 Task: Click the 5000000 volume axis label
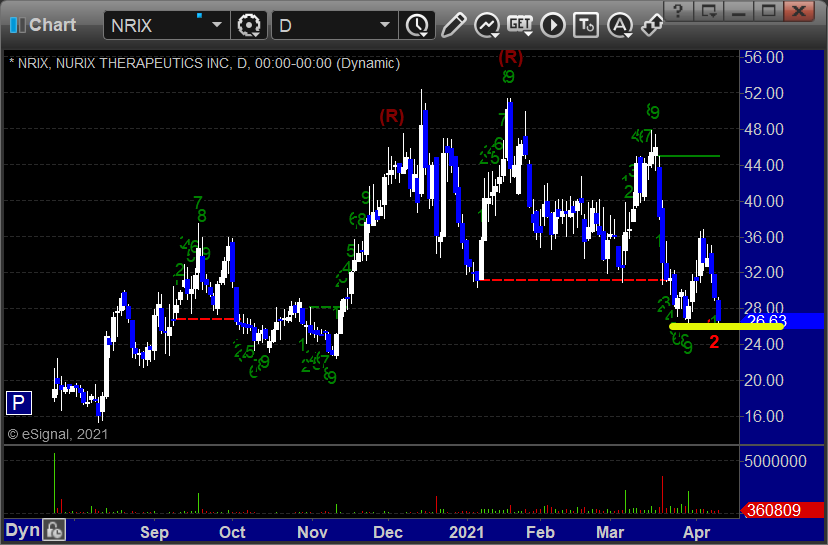pos(775,462)
